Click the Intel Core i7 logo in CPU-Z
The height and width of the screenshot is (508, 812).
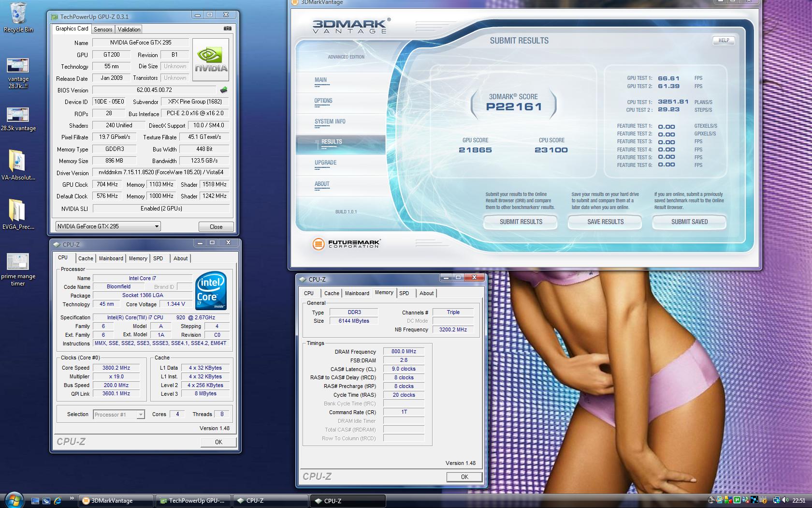click(x=211, y=291)
